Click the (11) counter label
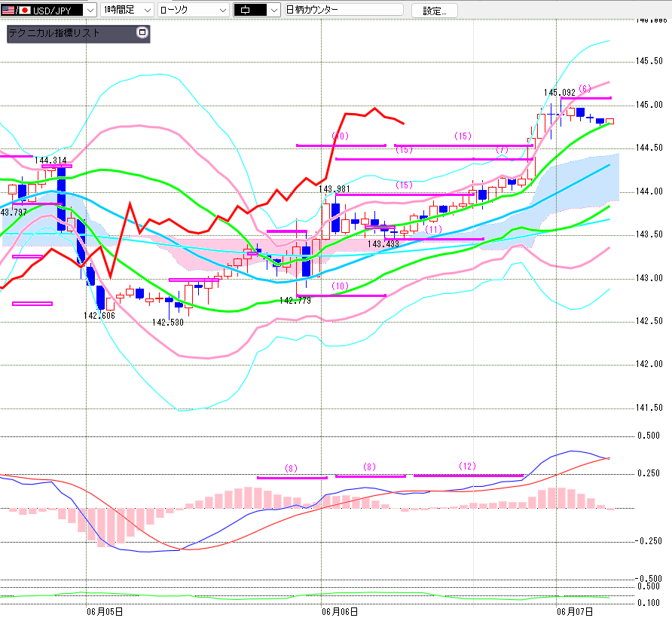Image resolution: width=672 pixels, height=618 pixels. click(434, 229)
